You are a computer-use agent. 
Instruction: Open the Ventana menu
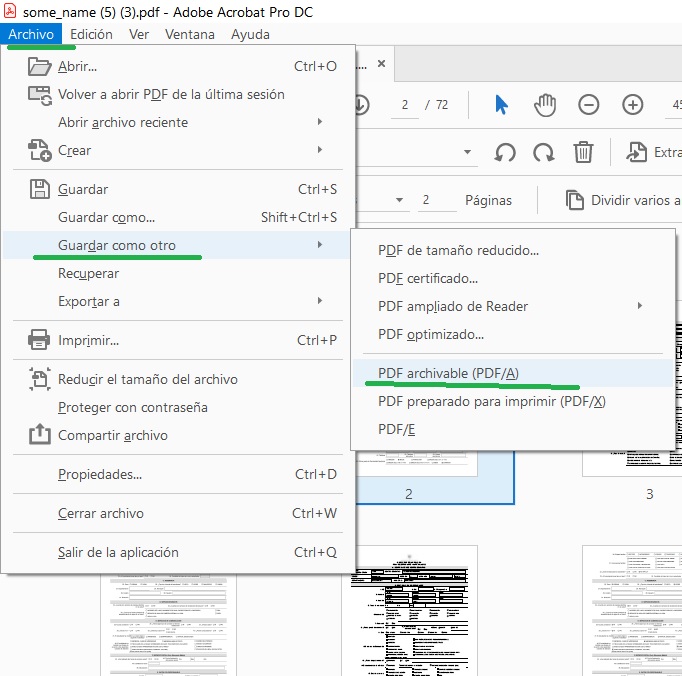[190, 34]
